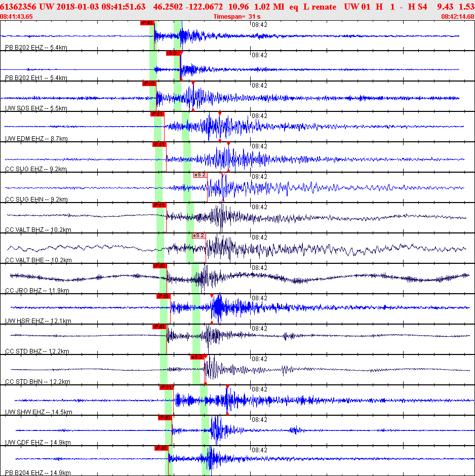Click the iPd1 pick on CC SUG EHZ
This screenshot has width=475, height=476.
click(160, 144)
